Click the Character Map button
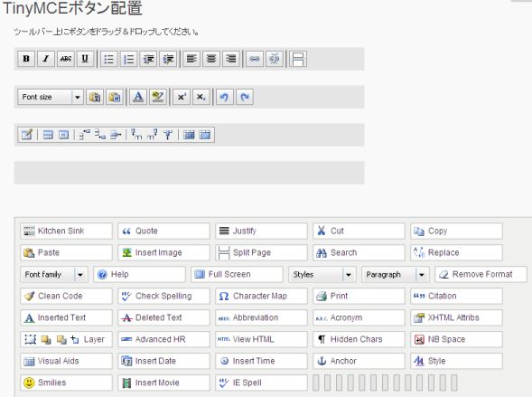 (x=261, y=296)
